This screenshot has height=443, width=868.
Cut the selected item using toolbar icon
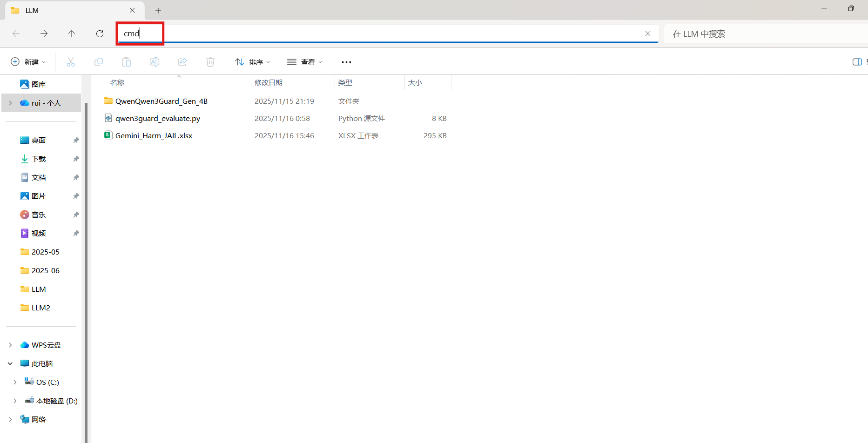(x=70, y=61)
